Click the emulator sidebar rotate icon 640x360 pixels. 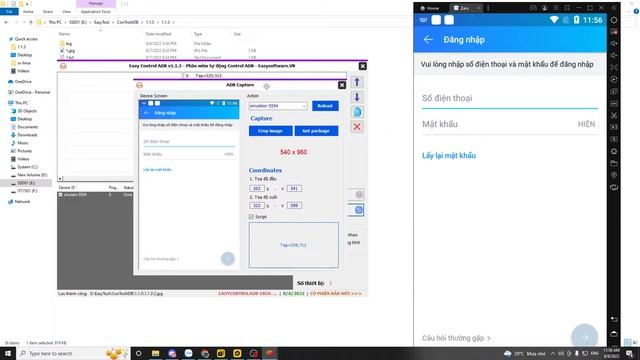614,187
